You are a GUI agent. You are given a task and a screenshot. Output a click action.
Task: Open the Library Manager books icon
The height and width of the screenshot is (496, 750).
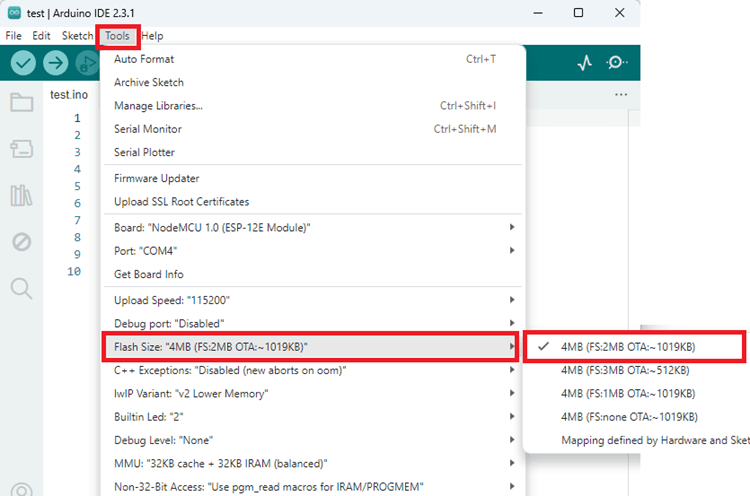21,195
